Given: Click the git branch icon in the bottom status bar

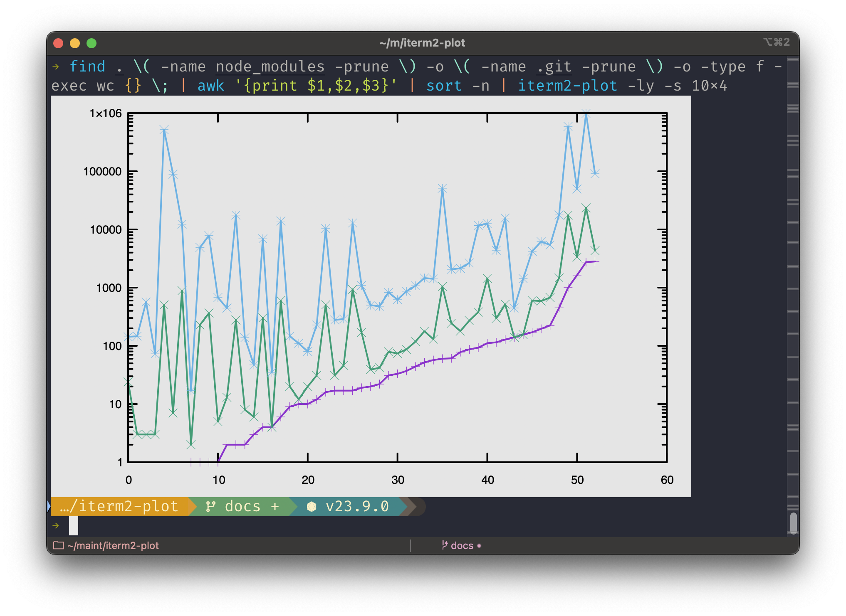Looking at the screenshot, I should [445, 545].
